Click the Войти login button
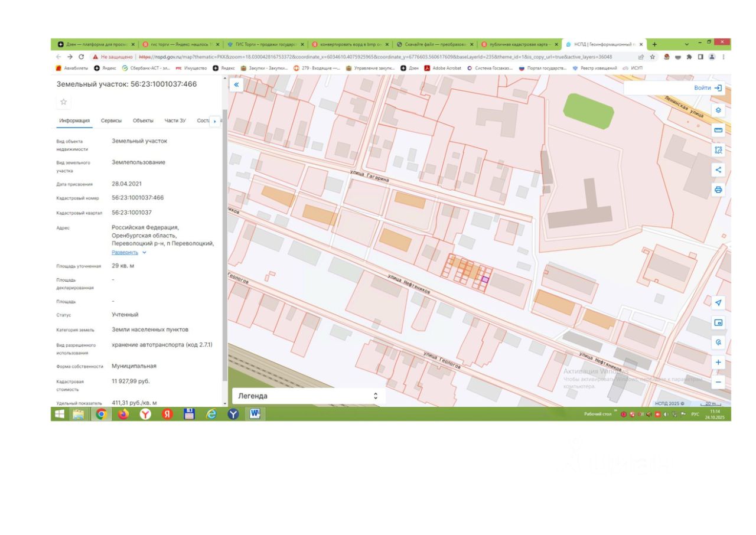Image resolution: width=756 pixels, height=535 pixels. (708, 87)
